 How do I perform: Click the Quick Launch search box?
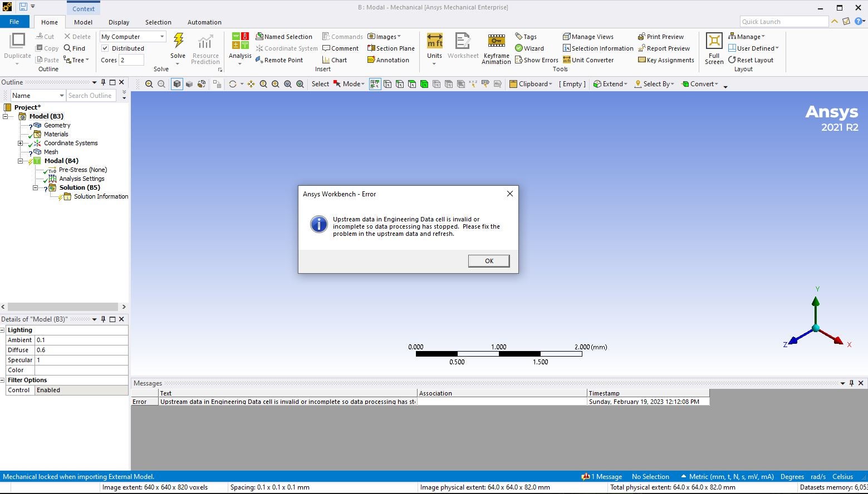click(x=784, y=22)
